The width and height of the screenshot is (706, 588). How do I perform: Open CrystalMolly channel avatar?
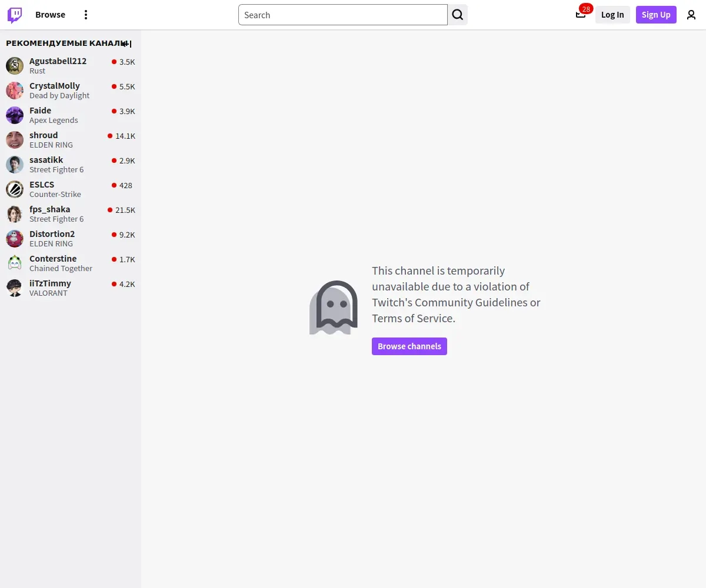point(15,91)
